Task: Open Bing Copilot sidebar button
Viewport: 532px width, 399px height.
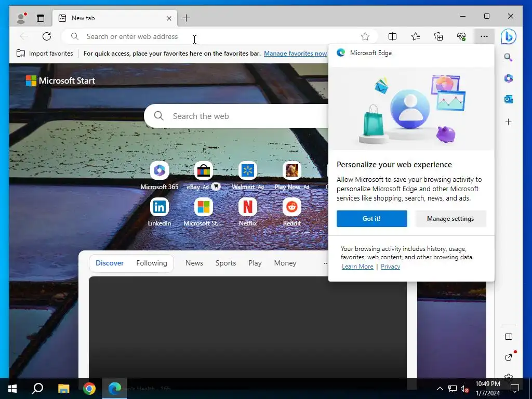Action: [x=508, y=36]
